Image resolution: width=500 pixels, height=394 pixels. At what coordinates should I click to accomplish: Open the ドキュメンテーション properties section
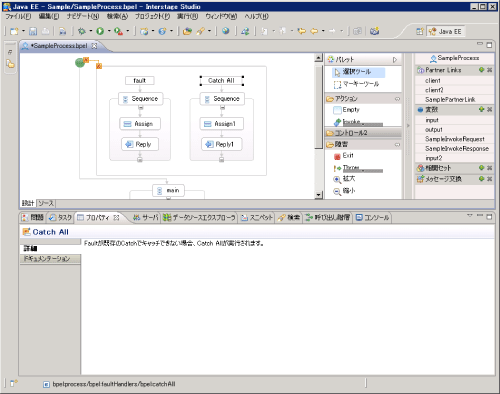(x=50, y=259)
